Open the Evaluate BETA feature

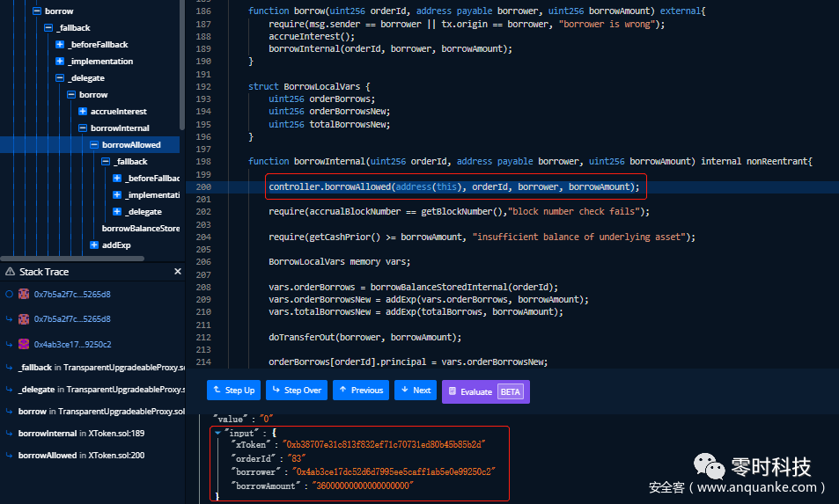tap(485, 391)
